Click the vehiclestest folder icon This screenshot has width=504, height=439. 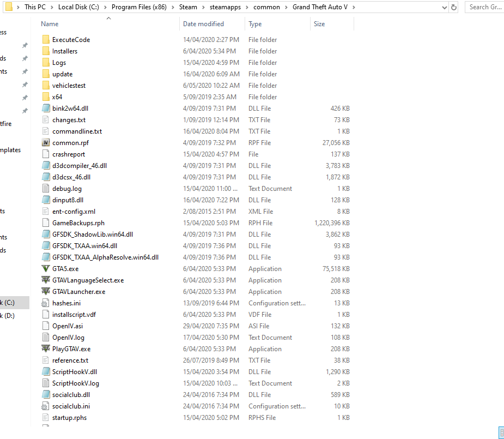pos(46,85)
